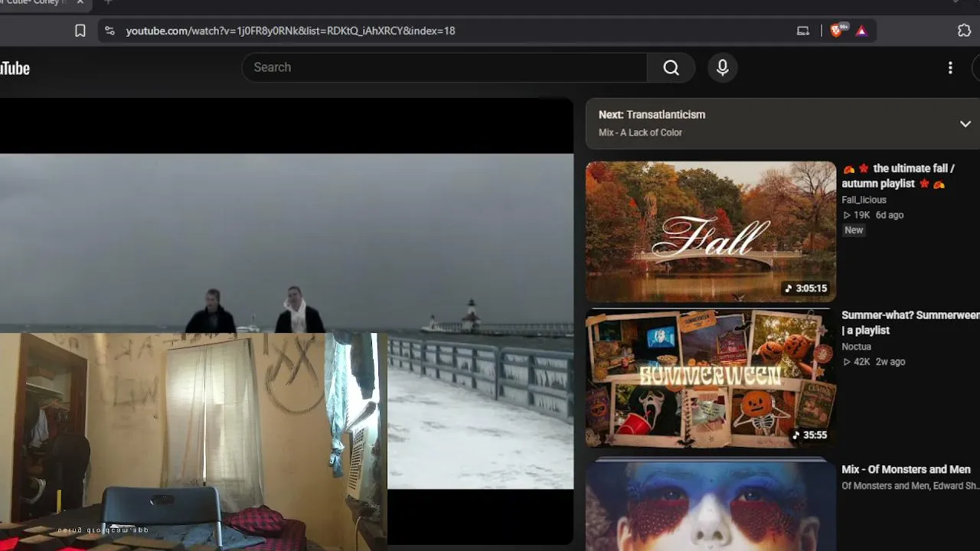
Task: Click the "Of Monsters and Men, Edward Sh..." artist line
Action: (x=910, y=486)
